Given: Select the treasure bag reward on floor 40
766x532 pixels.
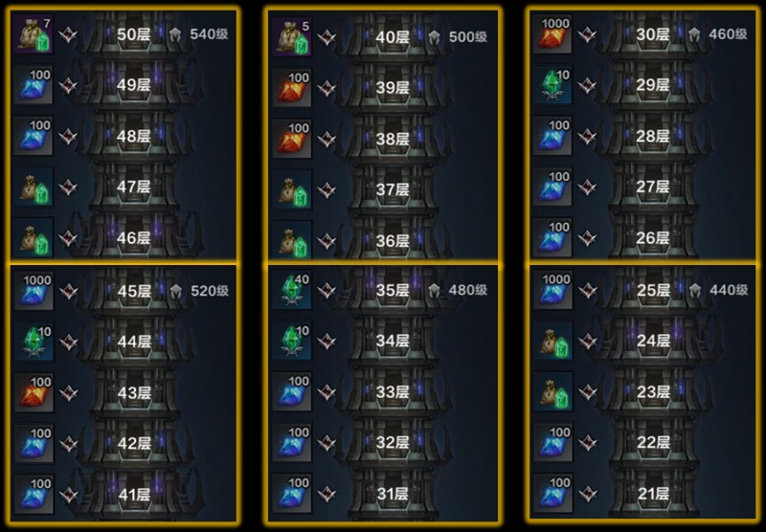Looking at the screenshot, I should [292, 36].
